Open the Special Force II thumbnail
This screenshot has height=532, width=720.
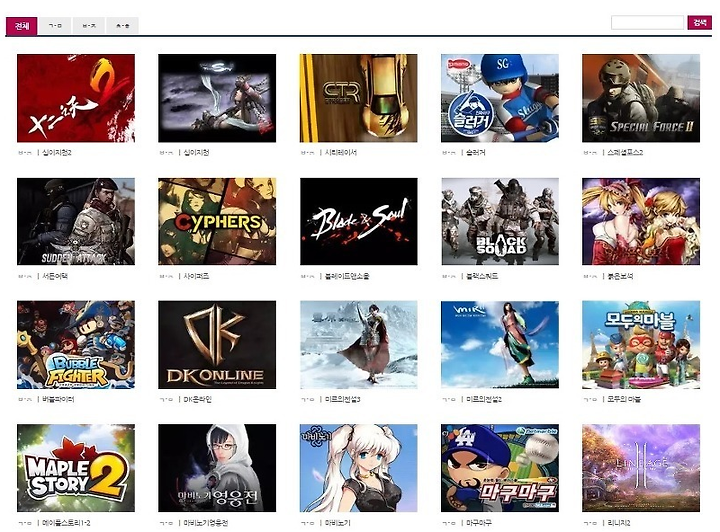point(641,98)
